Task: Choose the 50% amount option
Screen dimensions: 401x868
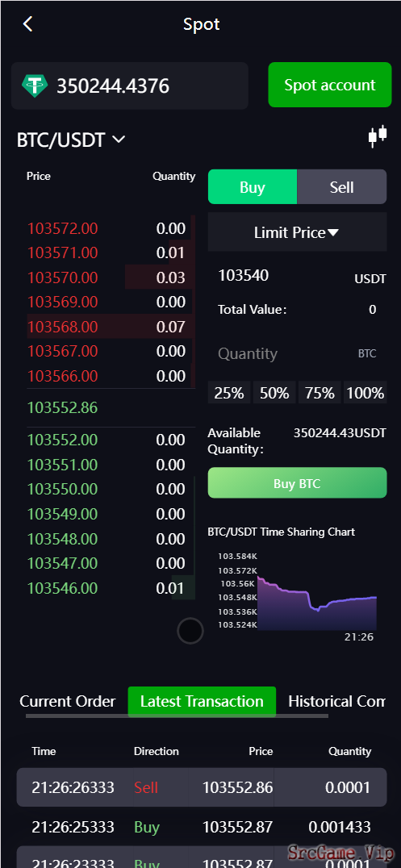Action: (274, 393)
